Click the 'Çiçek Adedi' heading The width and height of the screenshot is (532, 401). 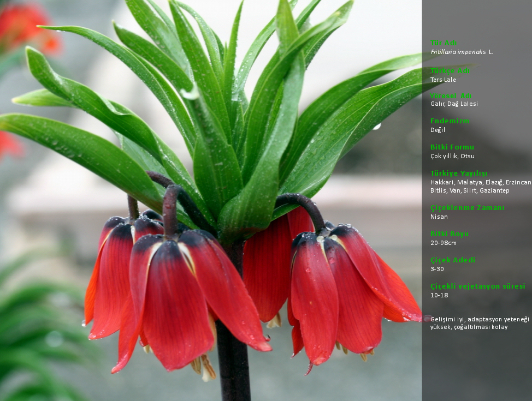click(x=453, y=260)
